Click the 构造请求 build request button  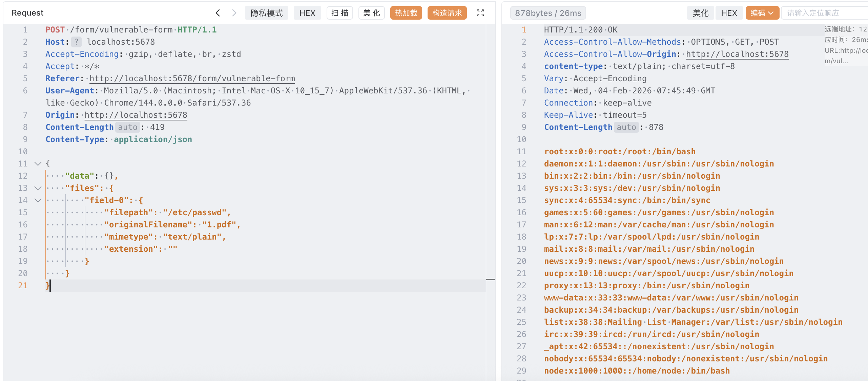point(447,13)
